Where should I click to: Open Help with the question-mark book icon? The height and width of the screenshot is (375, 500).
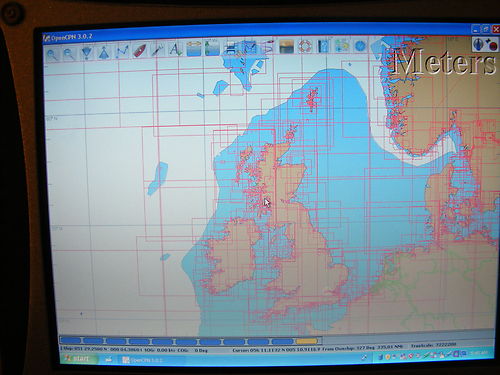click(x=323, y=46)
